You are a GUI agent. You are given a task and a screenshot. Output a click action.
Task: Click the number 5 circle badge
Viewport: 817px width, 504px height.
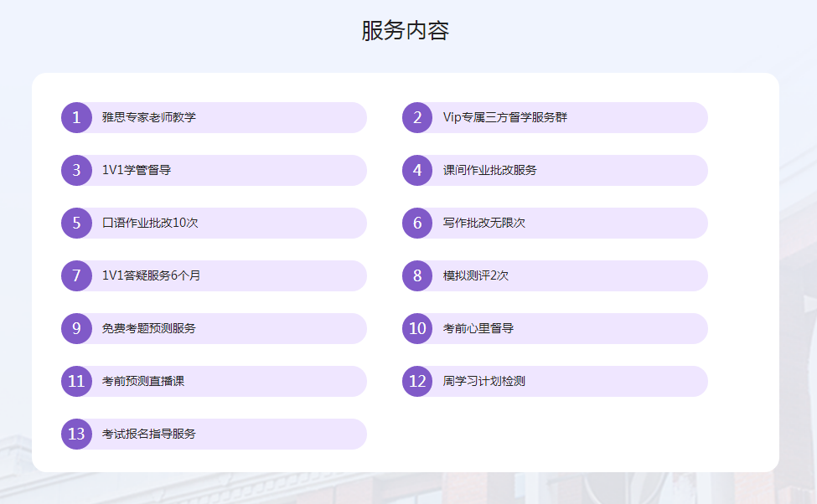pos(76,223)
